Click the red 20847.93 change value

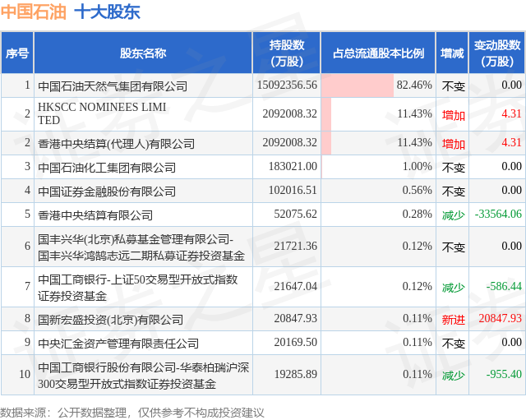click(x=501, y=318)
